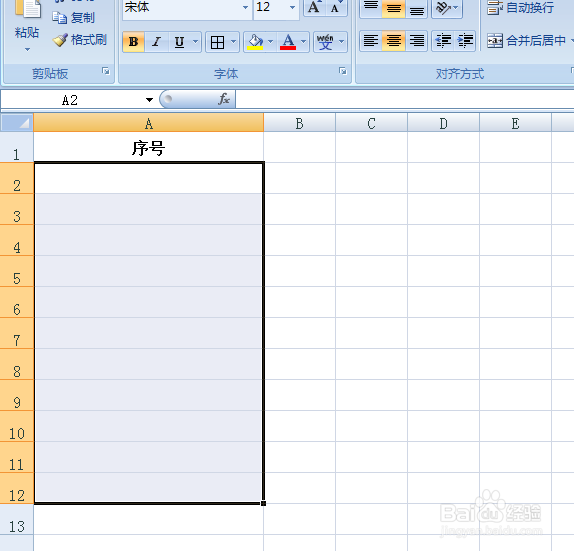574x551 pixels.
Task: Select column B header
Action: click(x=299, y=123)
